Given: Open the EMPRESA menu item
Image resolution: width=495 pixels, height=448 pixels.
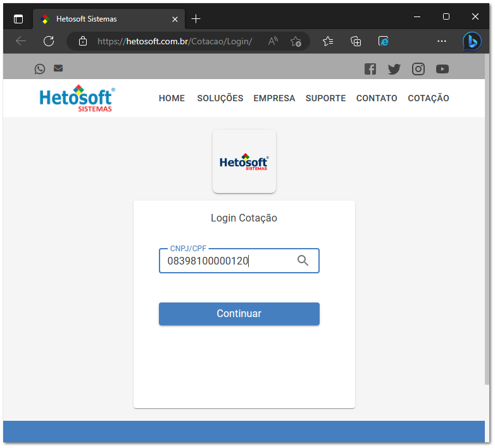Looking at the screenshot, I should pyautogui.click(x=274, y=98).
